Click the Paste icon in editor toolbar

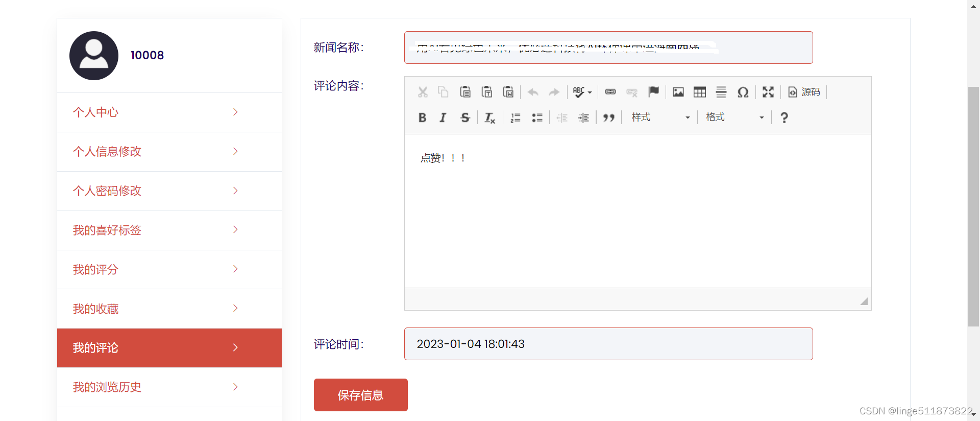tap(465, 92)
